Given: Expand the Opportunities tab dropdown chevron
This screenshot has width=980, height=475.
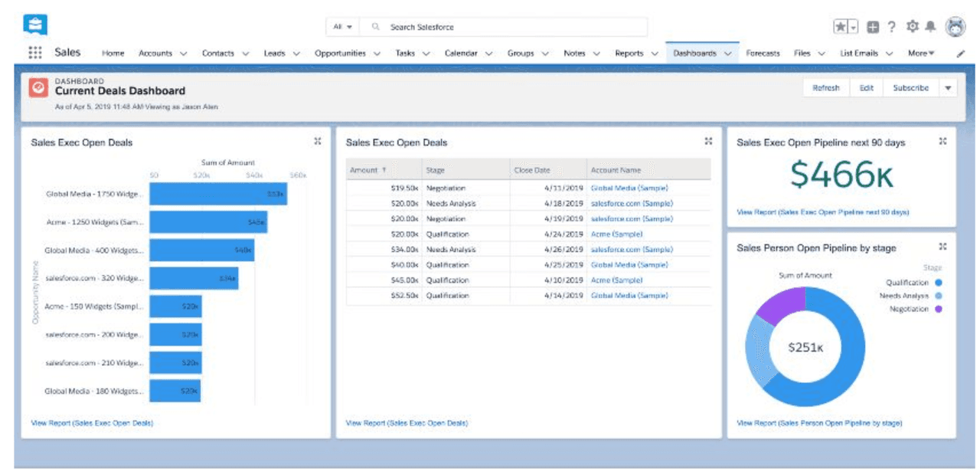Looking at the screenshot, I should 376,54.
